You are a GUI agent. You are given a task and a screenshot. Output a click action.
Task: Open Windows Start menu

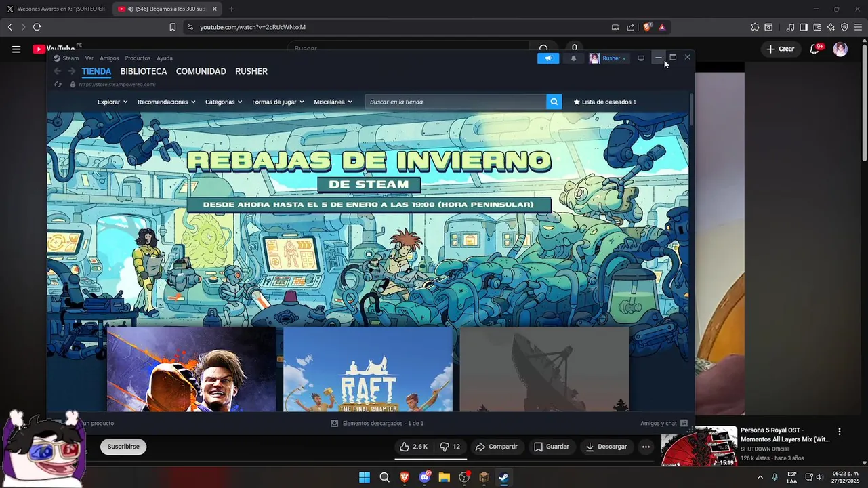pos(364,477)
